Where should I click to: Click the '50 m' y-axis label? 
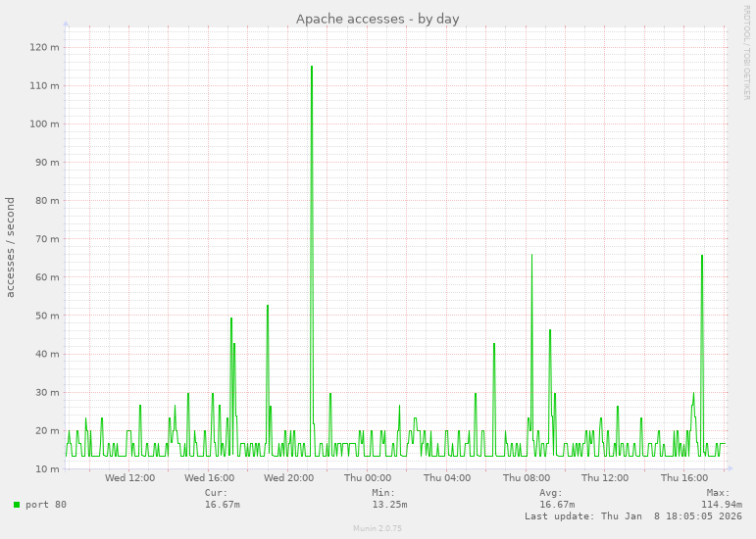[47, 316]
